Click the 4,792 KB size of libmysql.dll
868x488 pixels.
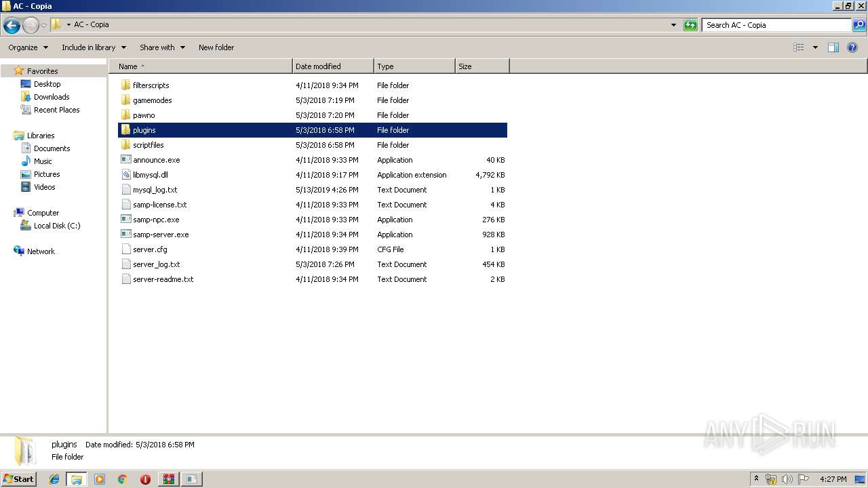(x=490, y=175)
